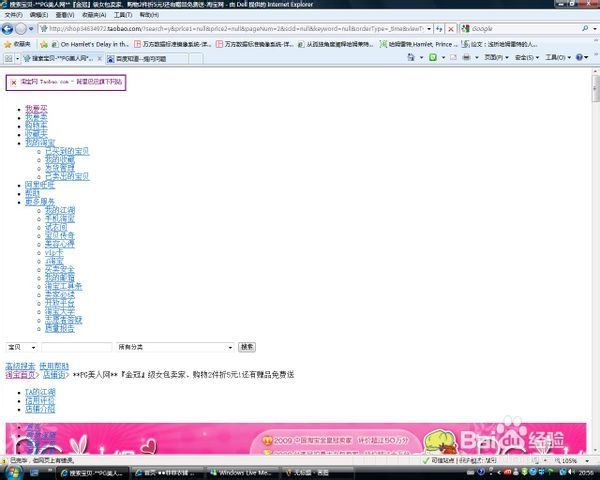Open the 购物车 link
The height and width of the screenshot is (480, 600).
tap(36, 126)
